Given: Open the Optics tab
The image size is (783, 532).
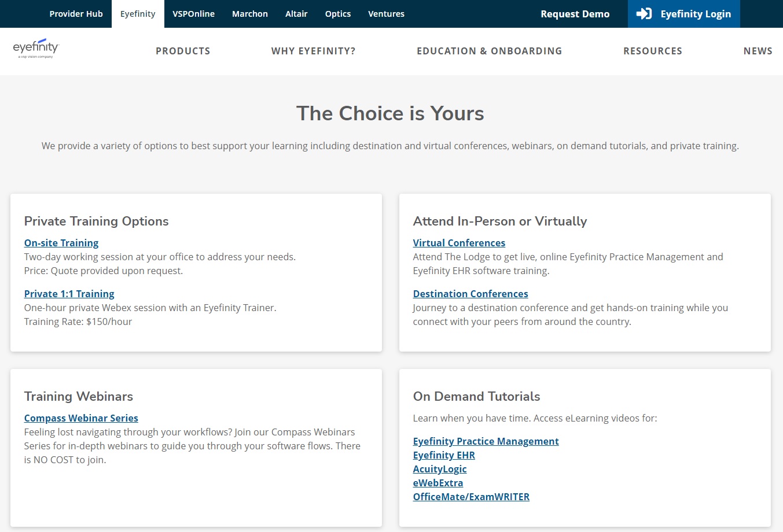Looking at the screenshot, I should [337, 14].
